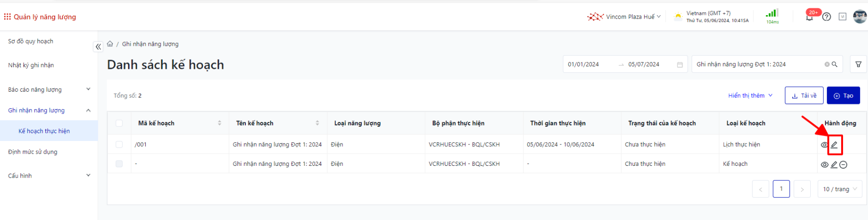
Task: Open the 10 / trang page size selector
Action: [x=840, y=189]
